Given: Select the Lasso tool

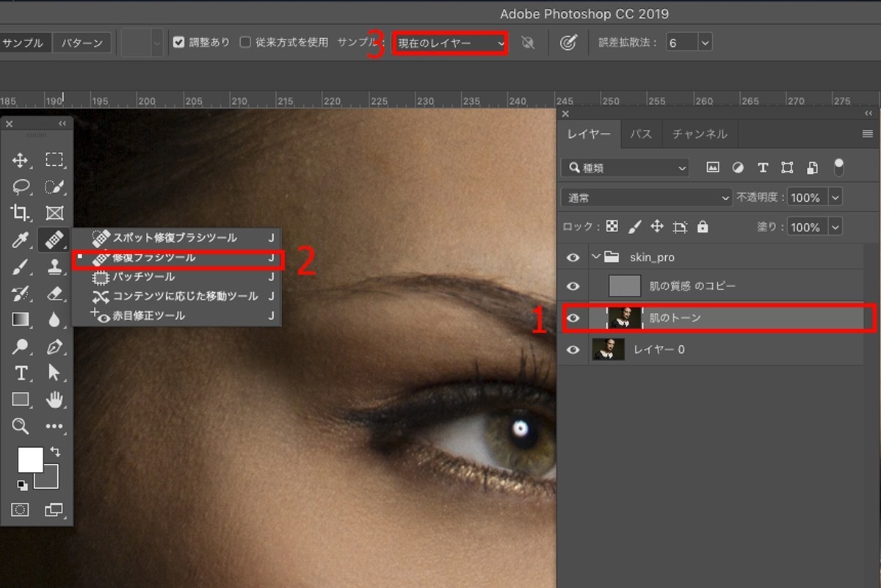Looking at the screenshot, I should pyautogui.click(x=21, y=186).
